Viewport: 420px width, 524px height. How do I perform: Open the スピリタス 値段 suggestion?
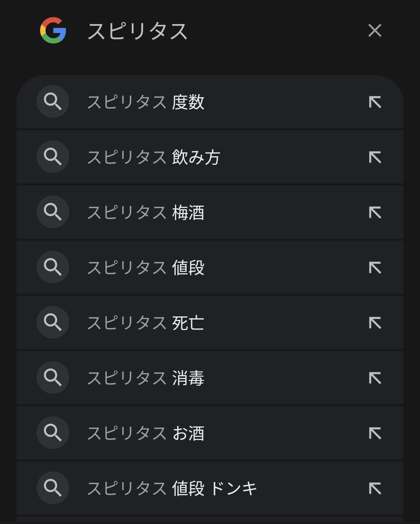click(146, 268)
